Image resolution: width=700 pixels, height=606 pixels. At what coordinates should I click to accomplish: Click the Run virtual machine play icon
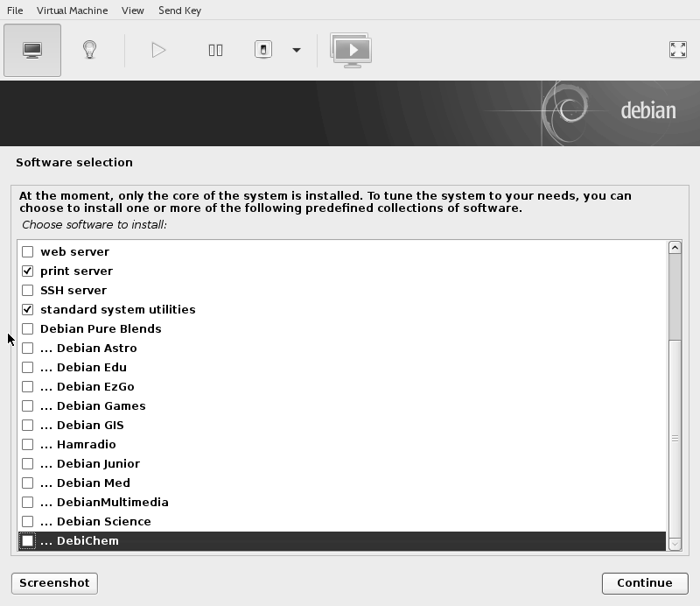(158, 50)
